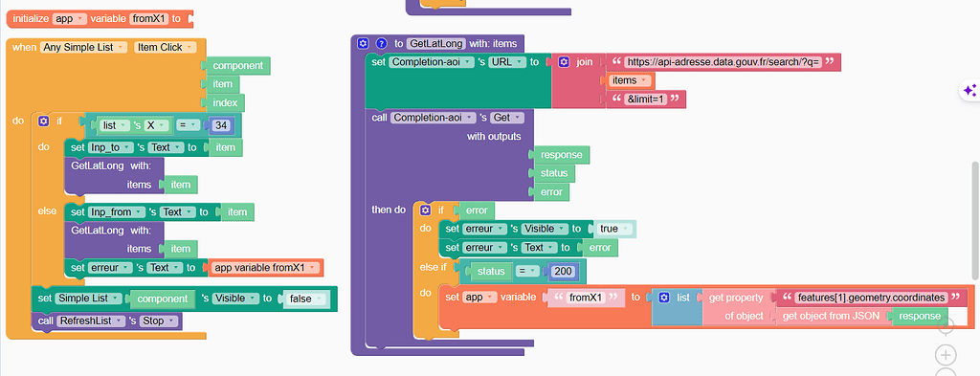Click the gear icon on if error block
The width and height of the screenshot is (980, 376).
(426, 210)
